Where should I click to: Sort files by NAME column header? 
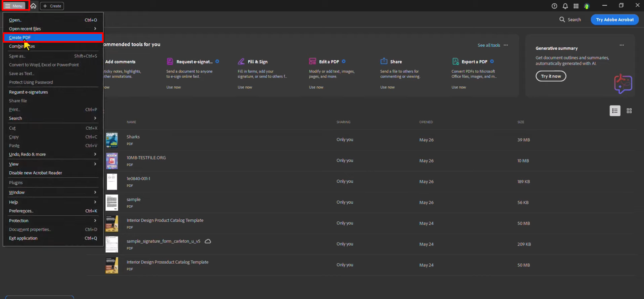coord(131,122)
